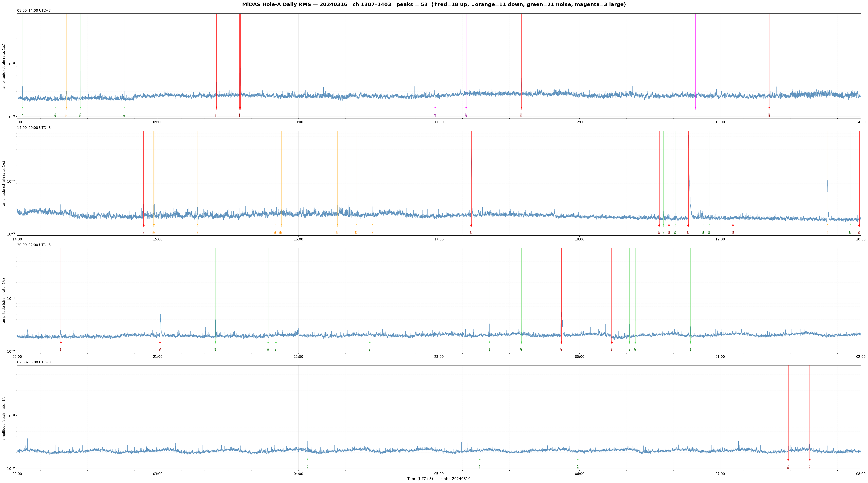Viewport: 868px width, 483px height.
Task: Select the magenta peak number label 011
Action: 695,115
